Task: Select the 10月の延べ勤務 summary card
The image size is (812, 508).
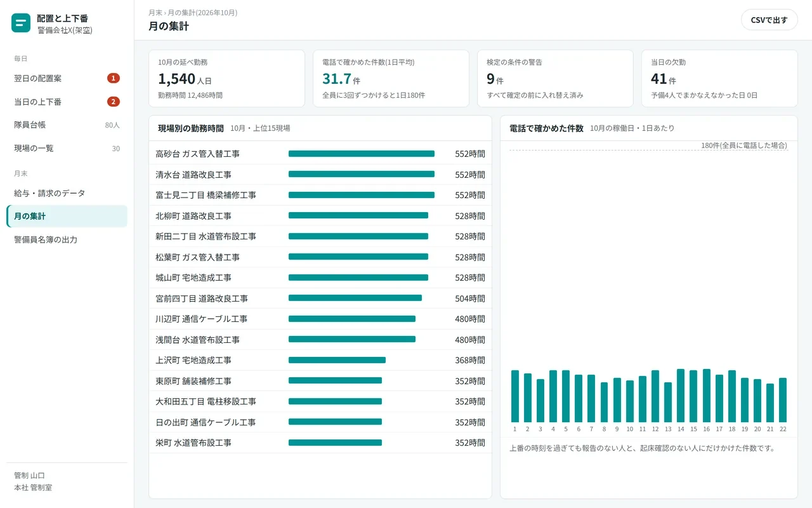Action: coord(226,79)
